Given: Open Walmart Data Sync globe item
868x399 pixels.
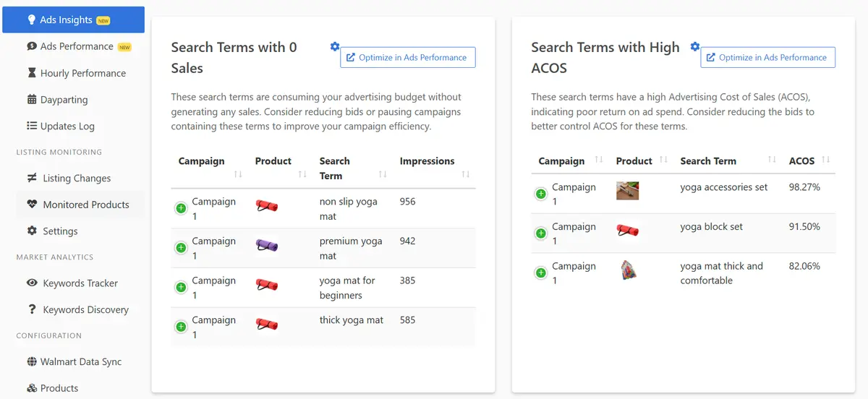Looking at the screenshot, I should tap(82, 361).
